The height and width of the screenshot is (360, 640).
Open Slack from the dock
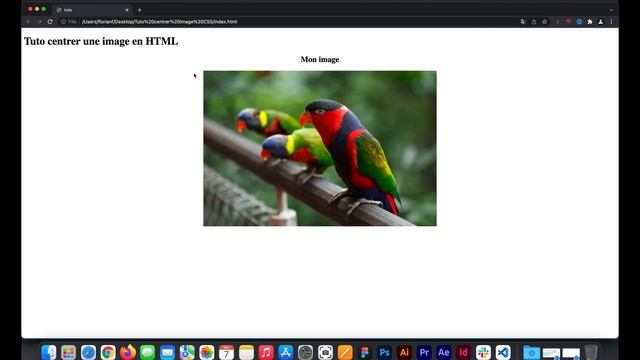[x=483, y=352]
